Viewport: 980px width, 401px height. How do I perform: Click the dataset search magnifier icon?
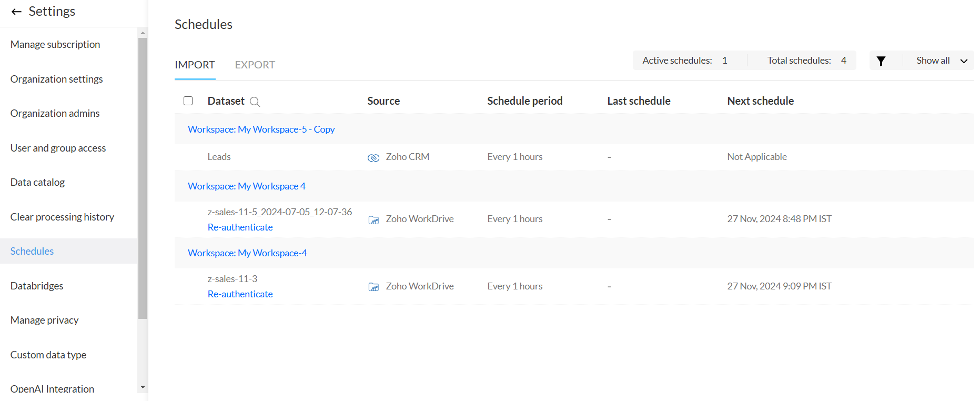[x=255, y=102]
